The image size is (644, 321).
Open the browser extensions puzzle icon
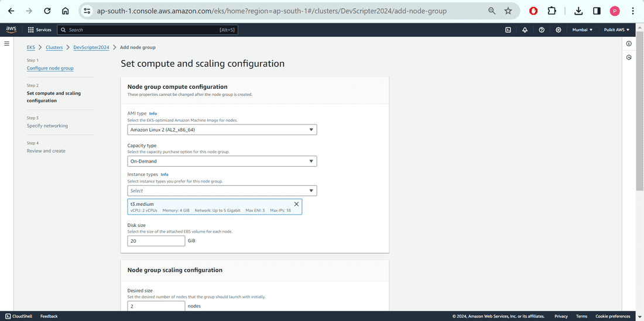[x=551, y=11]
